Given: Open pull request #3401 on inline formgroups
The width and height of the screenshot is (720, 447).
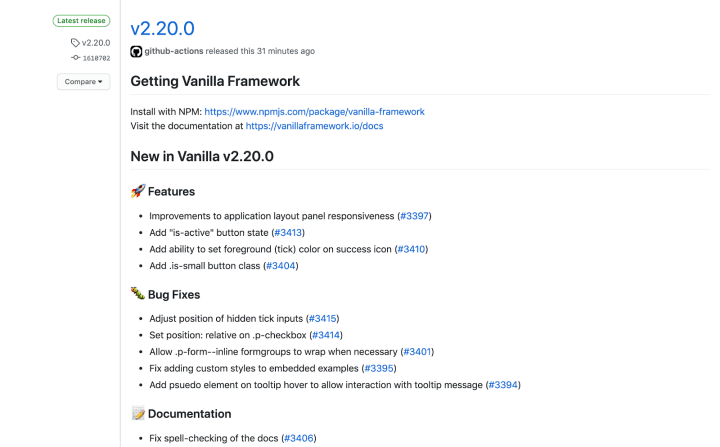Looking at the screenshot, I should tap(417, 351).
